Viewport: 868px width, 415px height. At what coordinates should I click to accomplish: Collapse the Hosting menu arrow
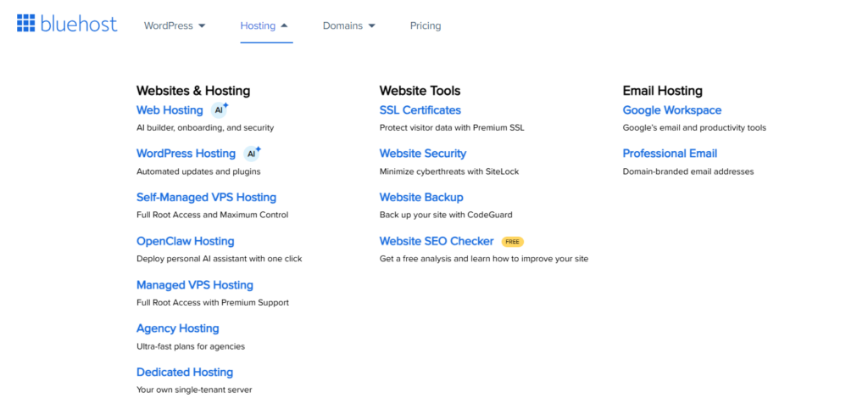284,26
